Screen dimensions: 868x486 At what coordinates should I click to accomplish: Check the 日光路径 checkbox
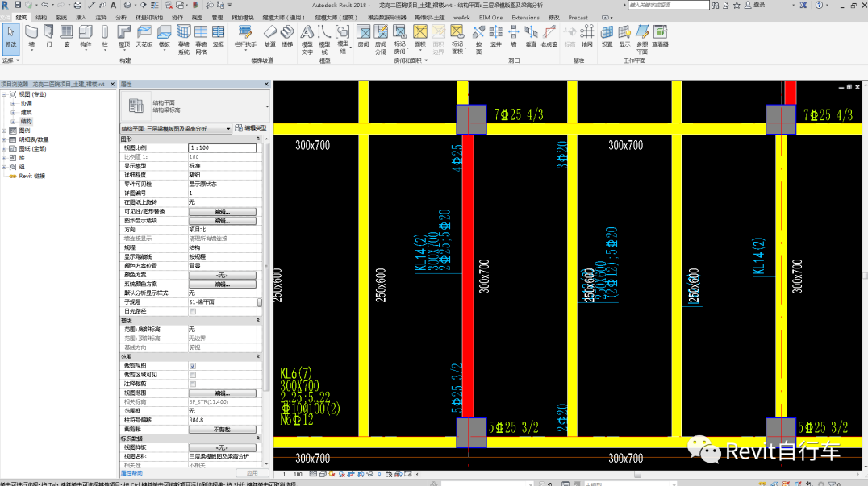pos(192,311)
